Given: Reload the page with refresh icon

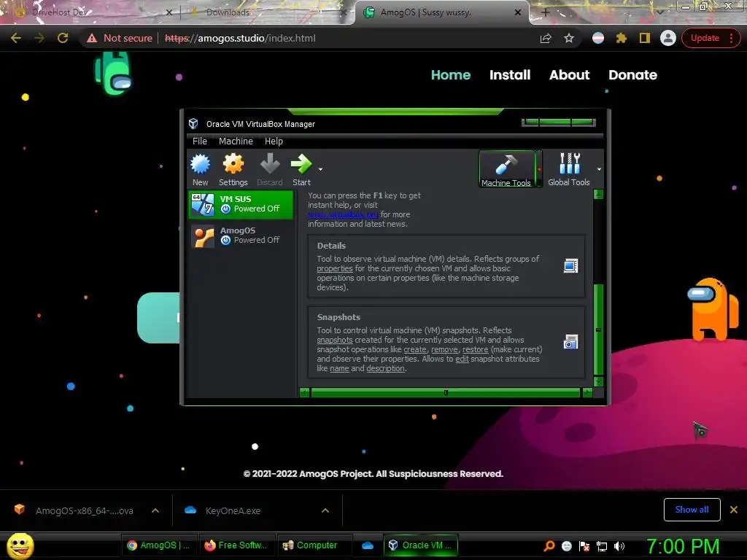Looking at the screenshot, I should [63, 38].
